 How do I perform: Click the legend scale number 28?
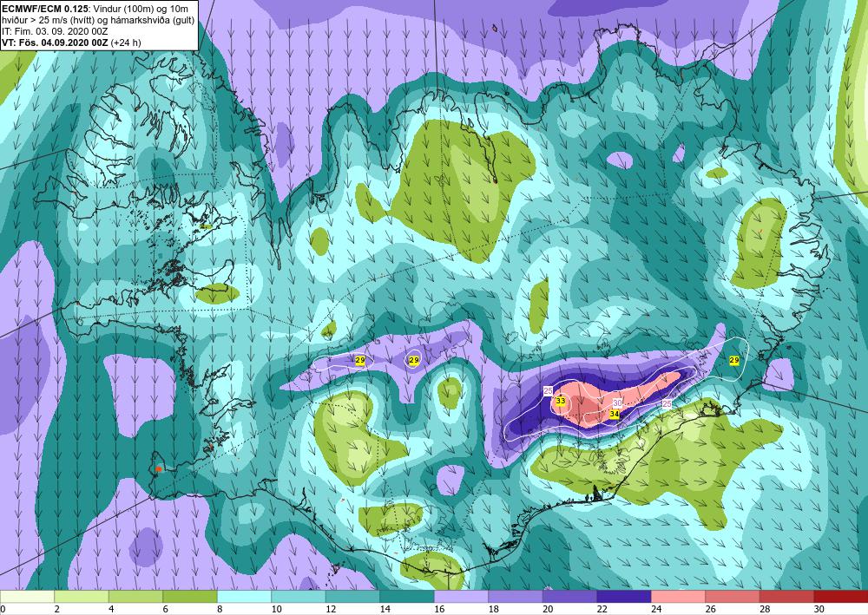pyautogui.click(x=765, y=609)
